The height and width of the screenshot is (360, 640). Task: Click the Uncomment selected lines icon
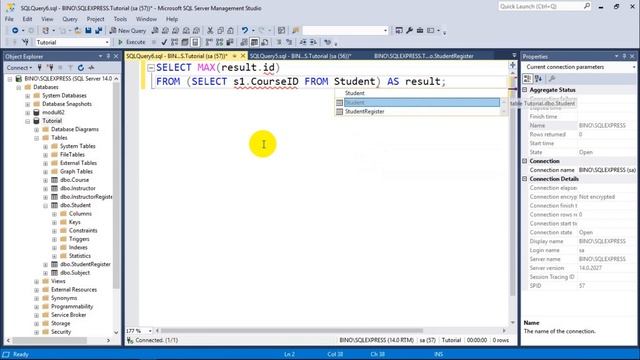[x=289, y=42]
